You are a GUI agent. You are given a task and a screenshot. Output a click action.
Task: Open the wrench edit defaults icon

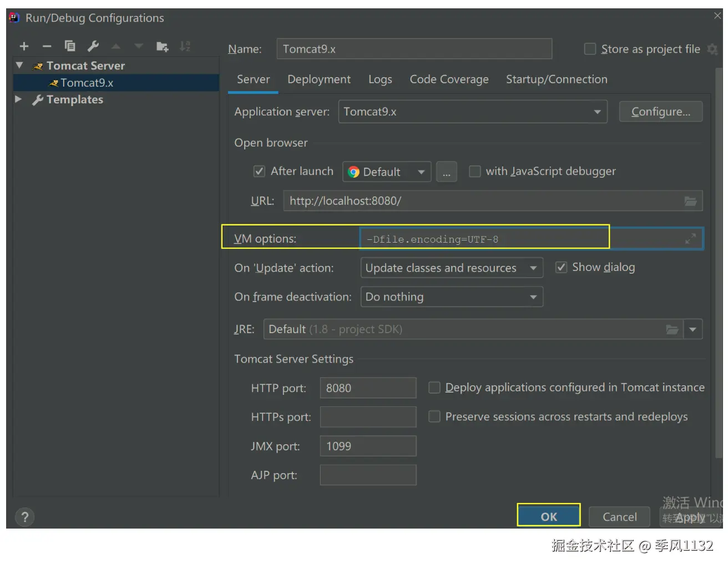coord(93,46)
